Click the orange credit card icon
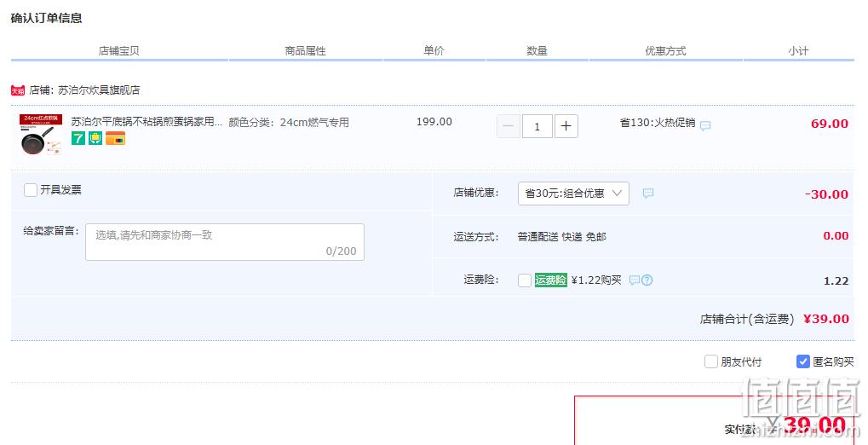868x445 pixels. (115, 138)
